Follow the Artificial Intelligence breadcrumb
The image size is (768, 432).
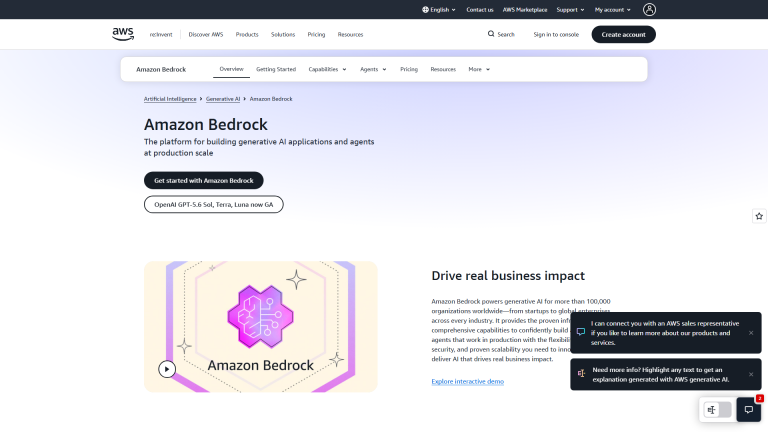pyautogui.click(x=170, y=99)
